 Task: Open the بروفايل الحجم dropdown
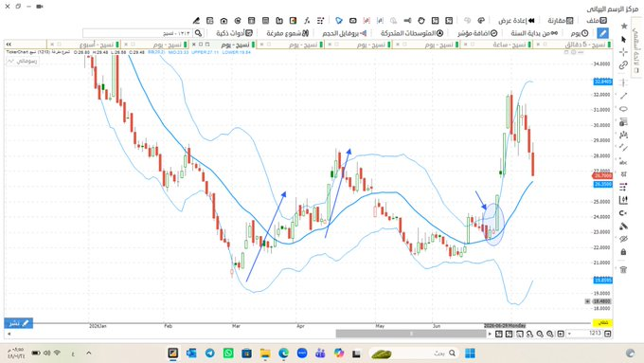tap(344, 33)
